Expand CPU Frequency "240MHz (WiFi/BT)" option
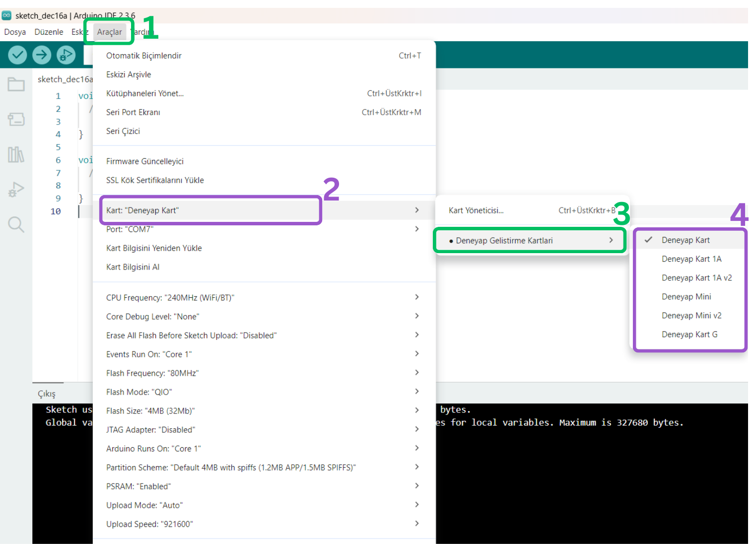756x544 pixels. coord(264,297)
